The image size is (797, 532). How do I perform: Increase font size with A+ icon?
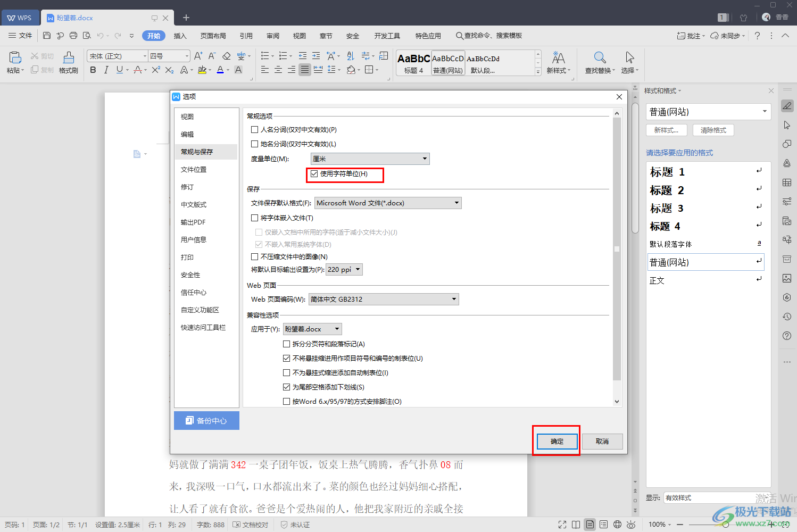tap(198, 56)
